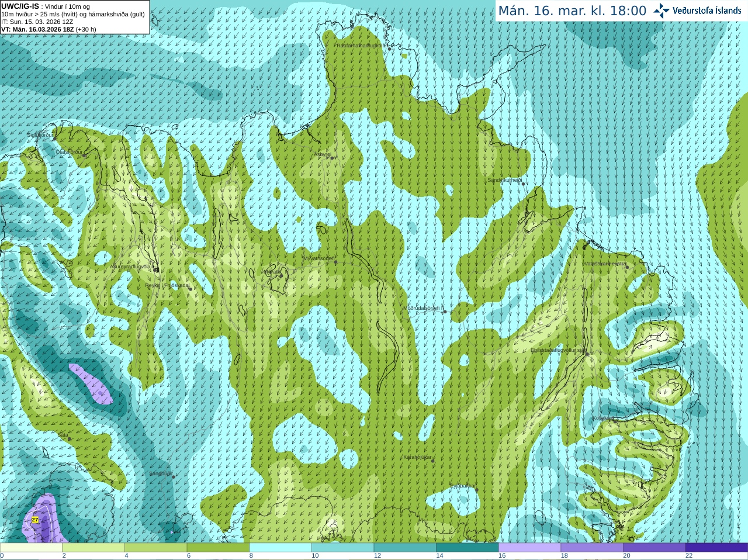Click the Kárahnjúkar station dot
Viewport: 748px width, 560px height.
[x=433, y=461]
